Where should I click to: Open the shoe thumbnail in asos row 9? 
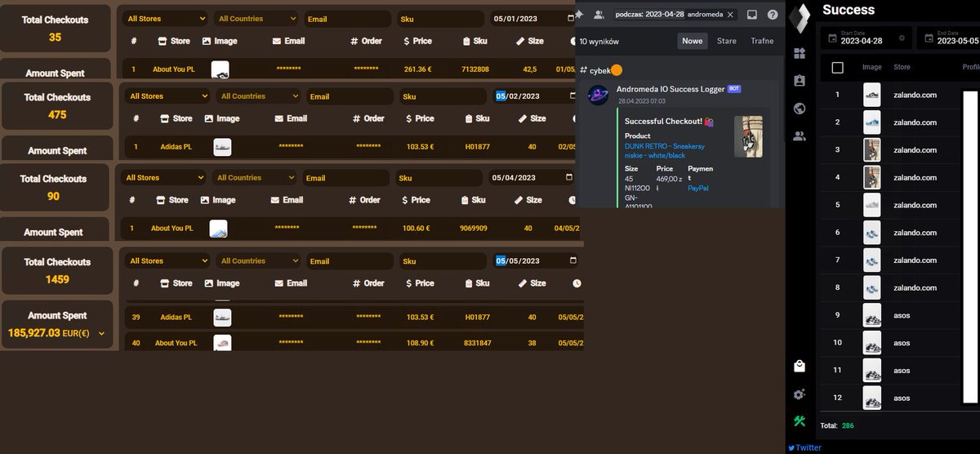click(x=872, y=315)
